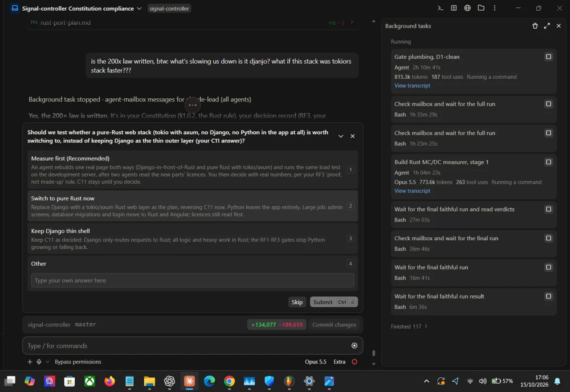Close the Background tasks panel

click(x=559, y=26)
